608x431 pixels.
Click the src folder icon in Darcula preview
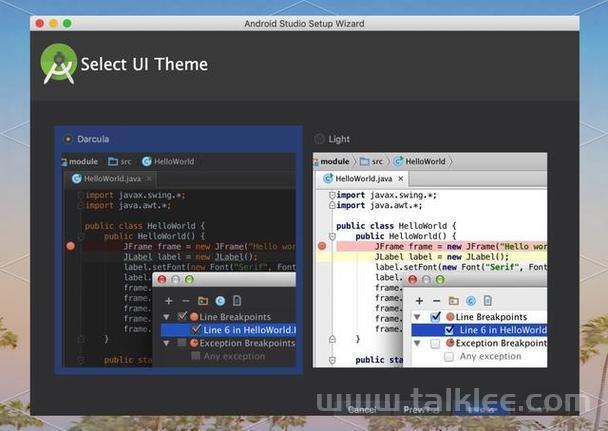113,161
